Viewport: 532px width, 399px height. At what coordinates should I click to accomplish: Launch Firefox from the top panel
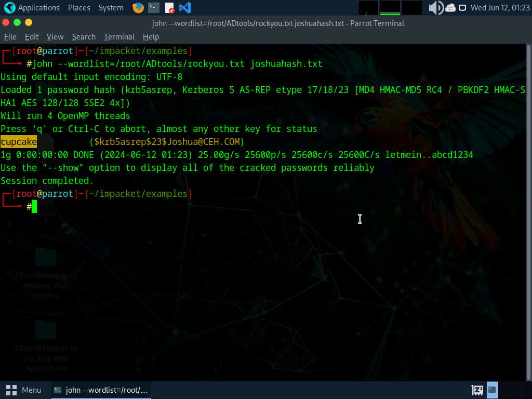138,8
